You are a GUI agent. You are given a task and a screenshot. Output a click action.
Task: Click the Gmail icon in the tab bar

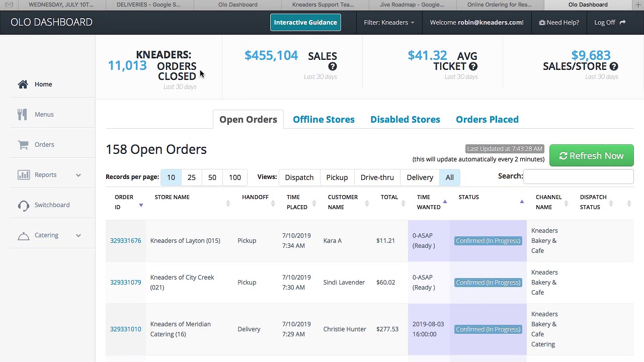(x=9, y=5)
